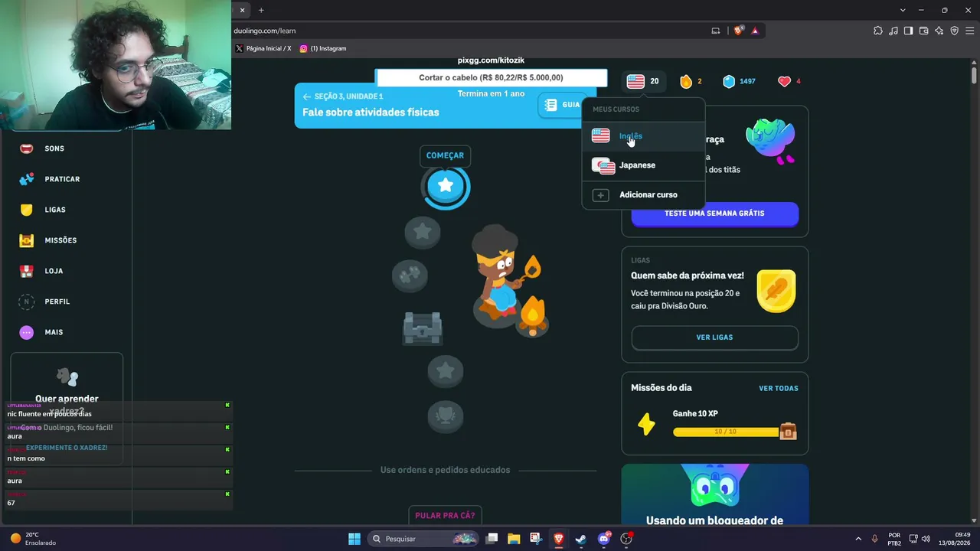Open the taskbar clock and date
The height and width of the screenshot is (551, 980).
click(953, 539)
